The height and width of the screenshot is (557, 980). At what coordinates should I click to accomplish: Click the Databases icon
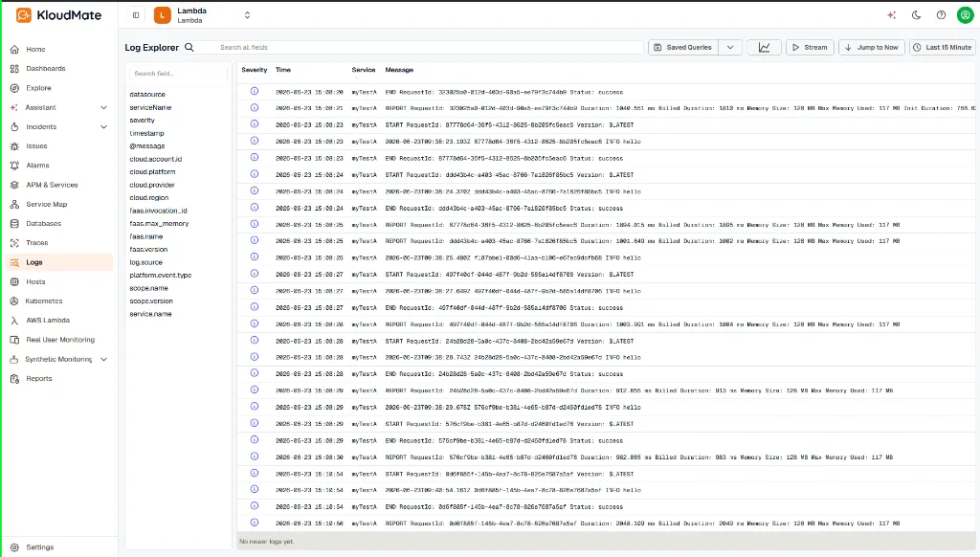(14, 224)
